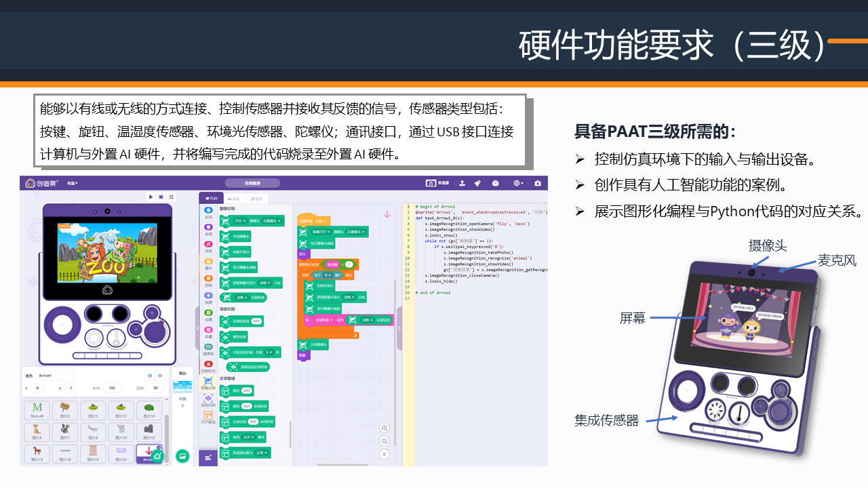Hide sprite using the crossed-eye icon
Image resolution: width=868 pixels, height=488 pixels.
pyautogui.click(x=160, y=375)
